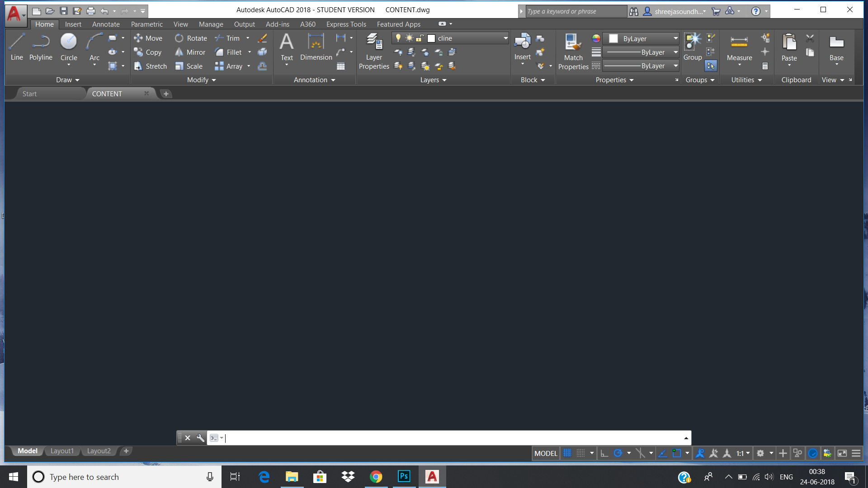This screenshot has height=488, width=868.
Task: Click the Match Properties tool
Action: tap(572, 50)
